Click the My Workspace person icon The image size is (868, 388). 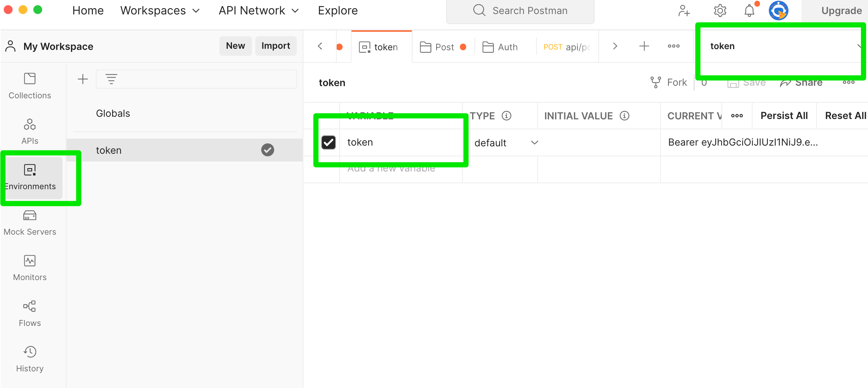tap(11, 46)
